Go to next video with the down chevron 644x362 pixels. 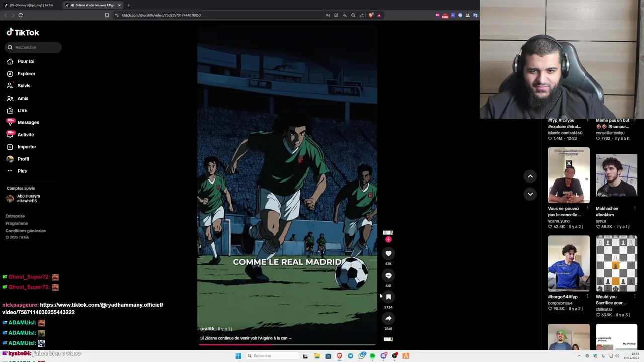(x=530, y=194)
